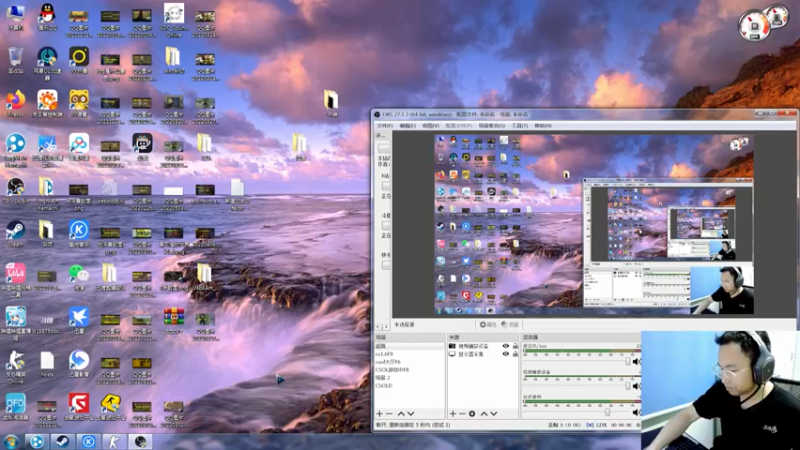Select the Baidu Netdisk desktop icon
Viewport: 800px width, 450px height.
pyautogui.click(x=79, y=147)
